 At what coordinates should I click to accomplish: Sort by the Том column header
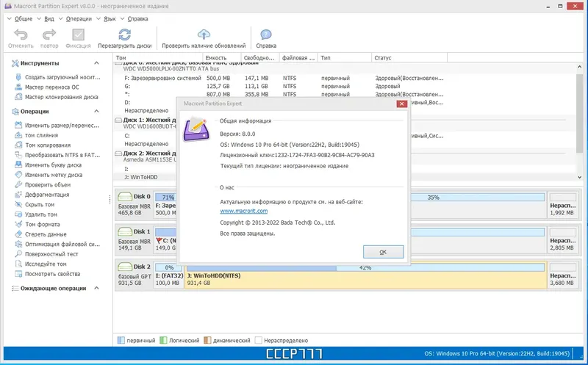[x=158, y=58]
